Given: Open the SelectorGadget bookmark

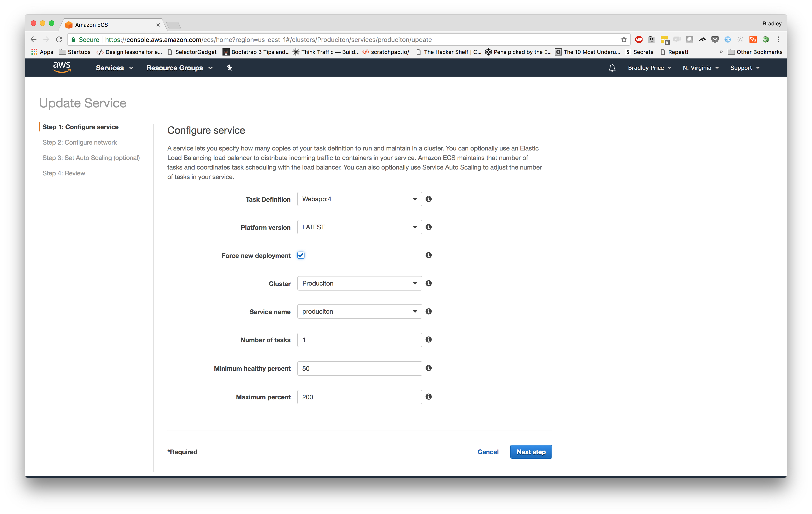Looking at the screenshot, I should 192,52.
